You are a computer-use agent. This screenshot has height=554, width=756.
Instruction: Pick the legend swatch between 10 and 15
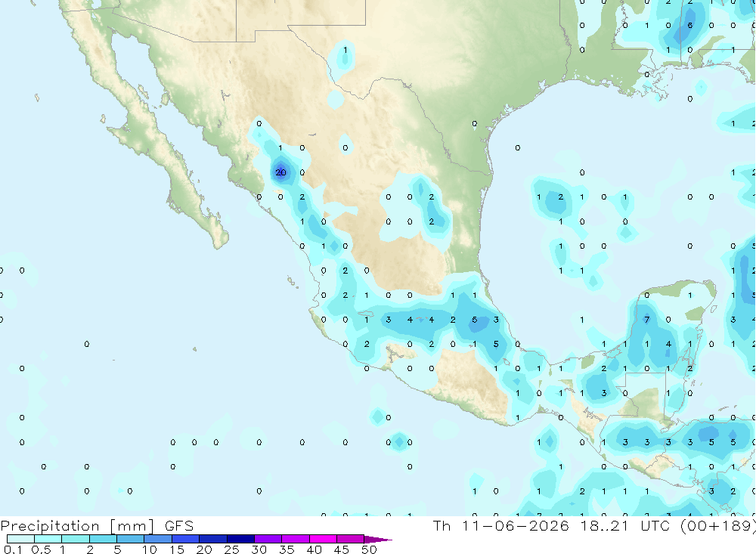[x=158, y=539]
